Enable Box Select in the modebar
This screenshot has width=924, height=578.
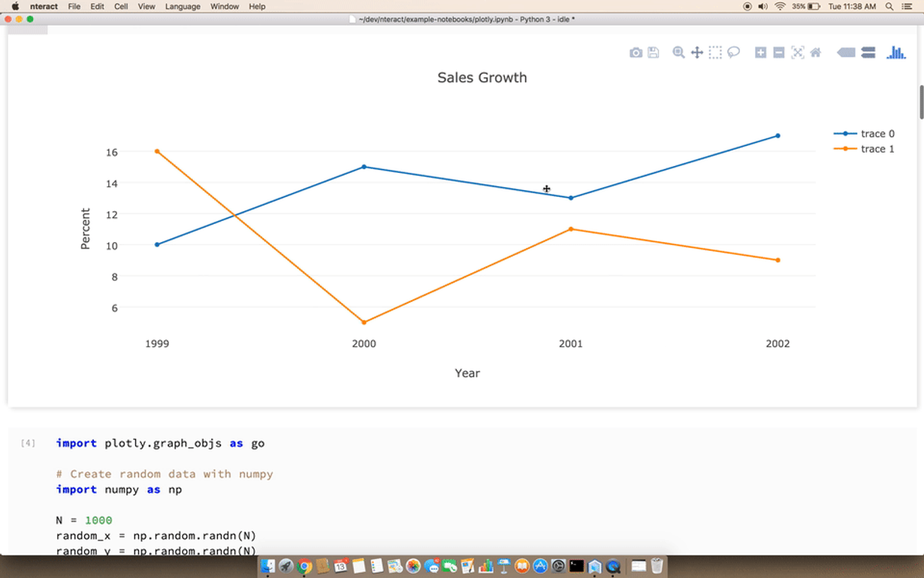[x=714, y=52]
